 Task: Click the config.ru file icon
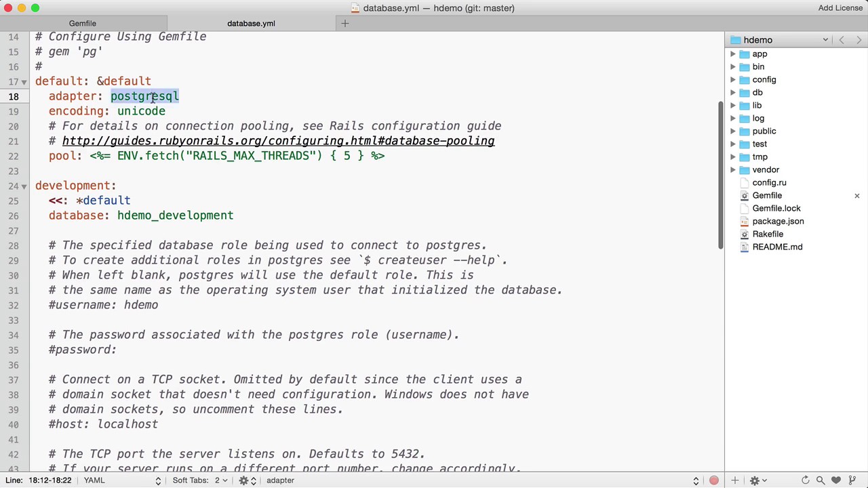(x=745, y=183)
